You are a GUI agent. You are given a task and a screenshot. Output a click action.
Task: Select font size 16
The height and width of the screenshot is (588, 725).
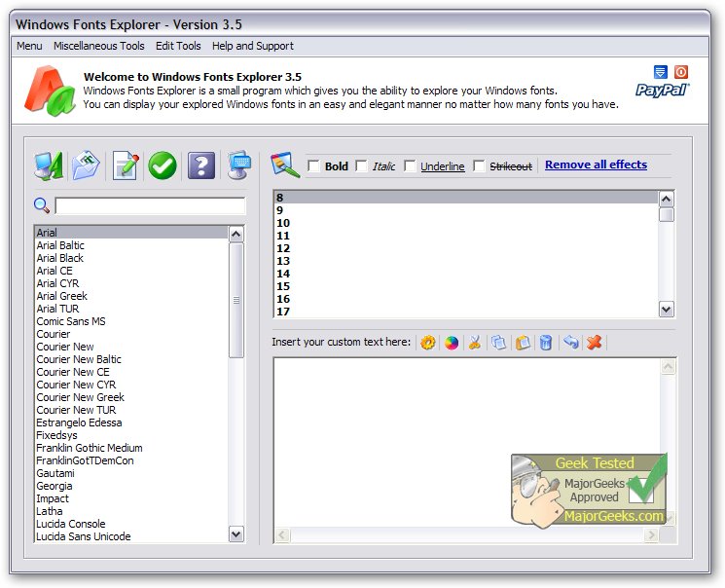pos(466,299)
